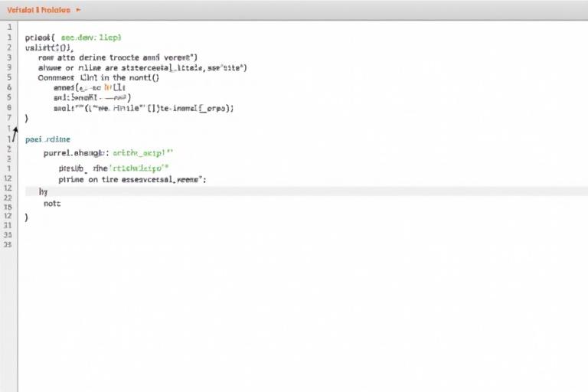588x392 pixels.
Task: Click the closing brace ending the second block
Action: tap(27, 217)
